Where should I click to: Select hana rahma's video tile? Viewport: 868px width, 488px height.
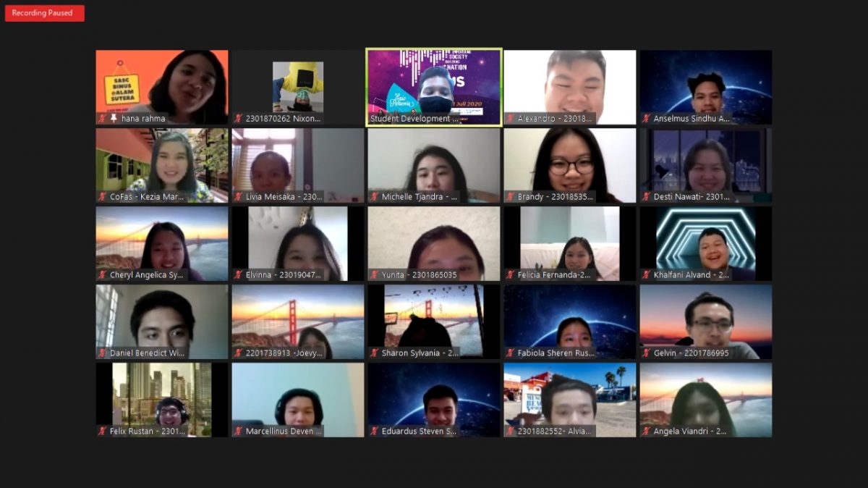coord(162,87)
